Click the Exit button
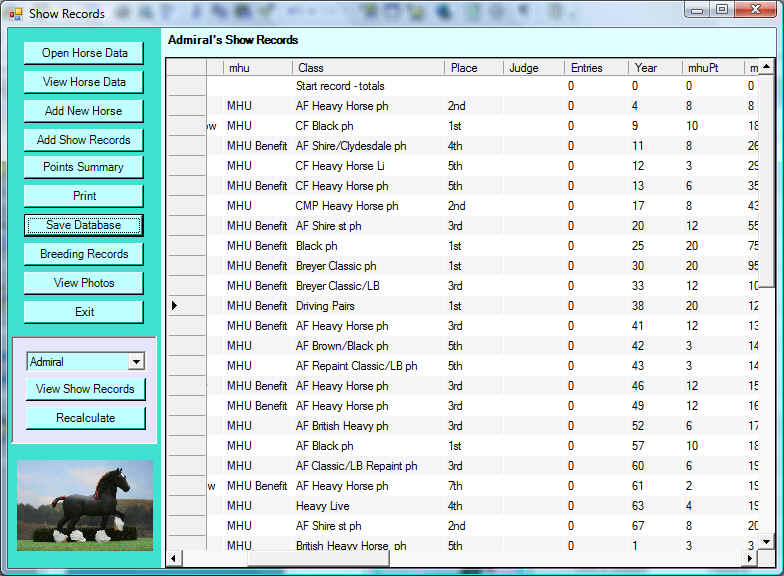784x576 pixels. (x=84, y=312)
